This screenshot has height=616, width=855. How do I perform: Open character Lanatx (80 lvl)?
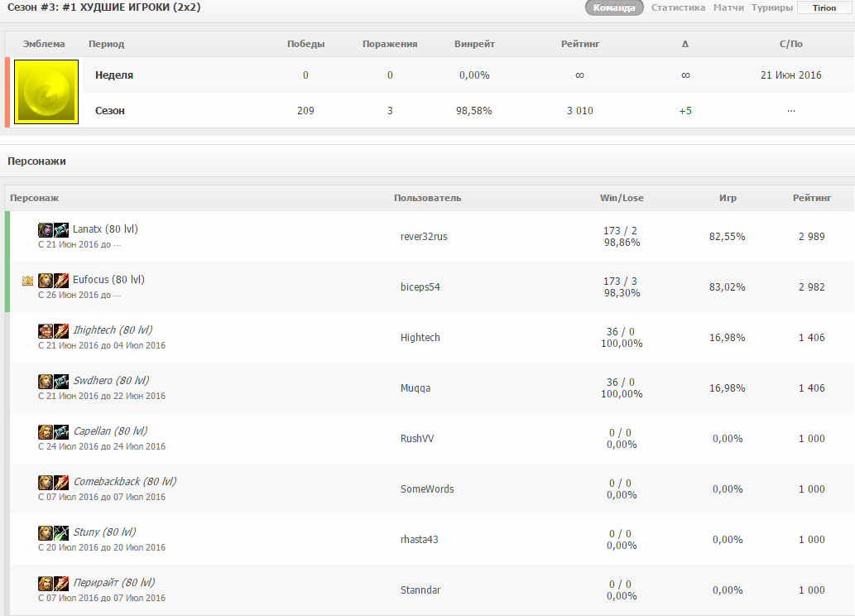105,229
